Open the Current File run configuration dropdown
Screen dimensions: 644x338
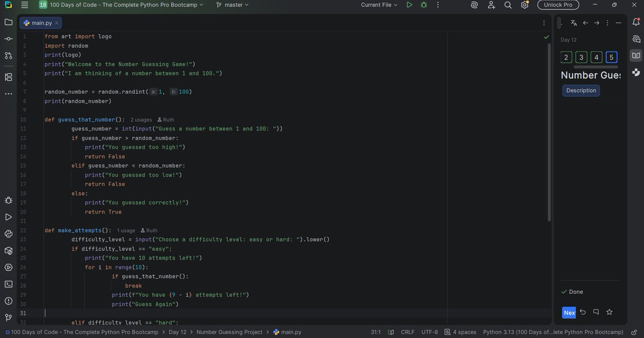tap(379, 5)
